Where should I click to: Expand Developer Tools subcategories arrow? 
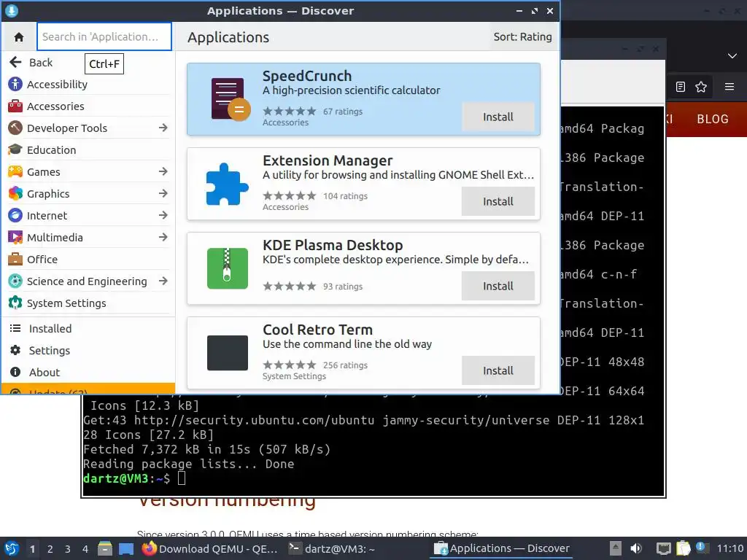(163, 128)
